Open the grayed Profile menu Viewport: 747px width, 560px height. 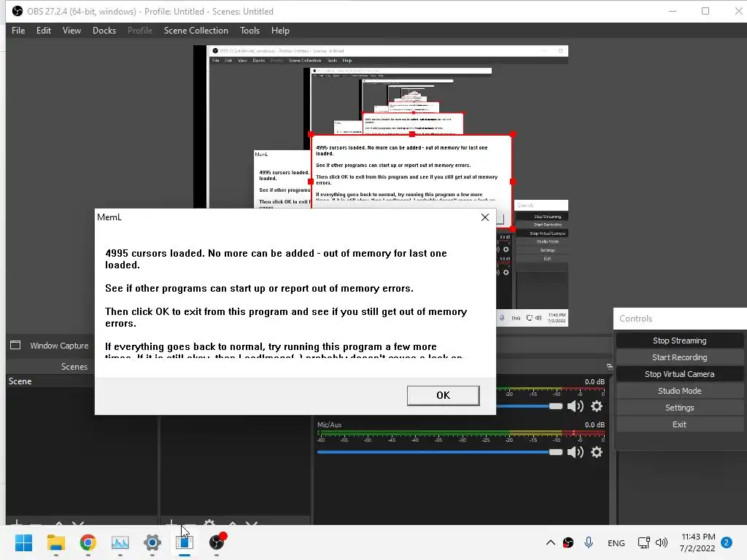click(139, 31)
